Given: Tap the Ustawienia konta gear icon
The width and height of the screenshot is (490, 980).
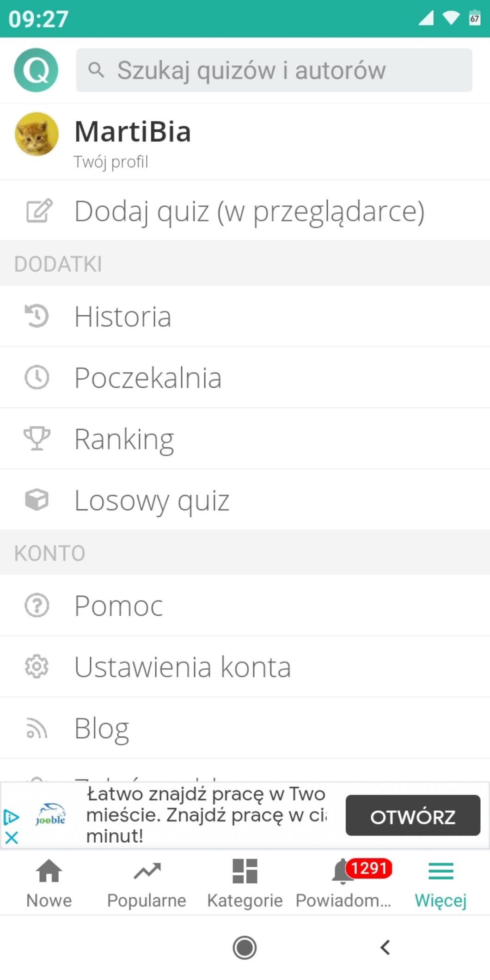Looking at the screenshot, I should point(37,667).
